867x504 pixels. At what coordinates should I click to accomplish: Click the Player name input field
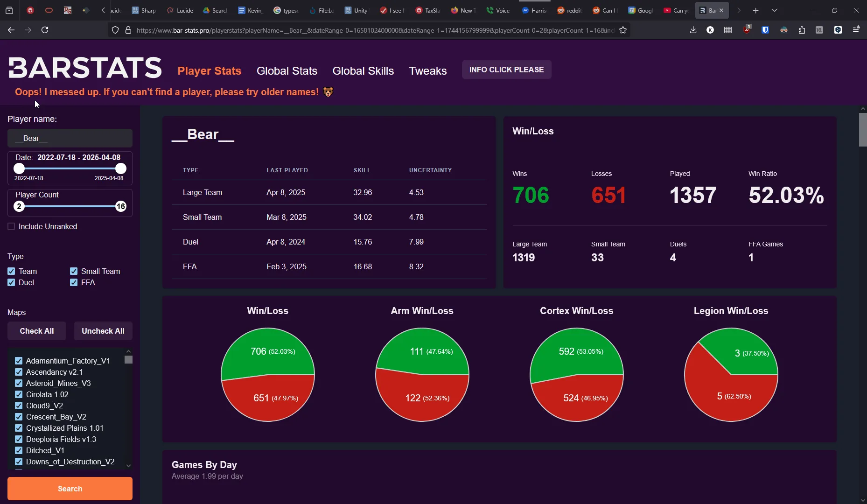click(70, 138)
